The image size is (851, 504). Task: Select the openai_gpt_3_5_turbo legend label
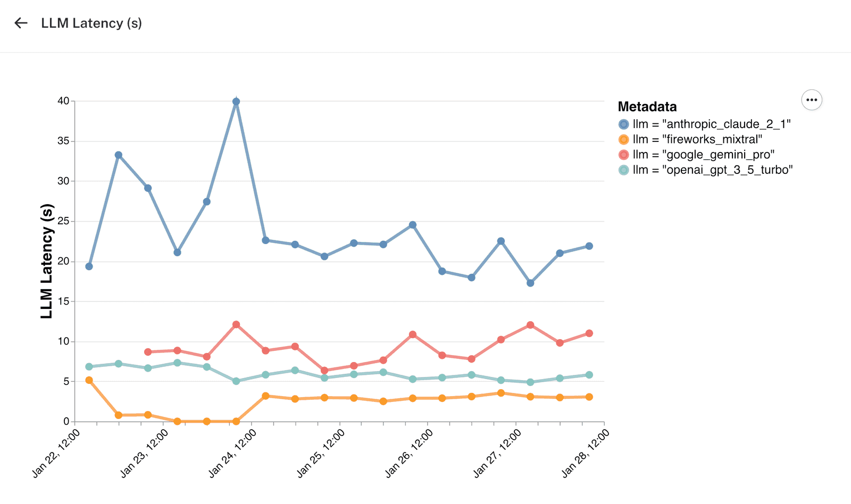(x=713, y=170)
